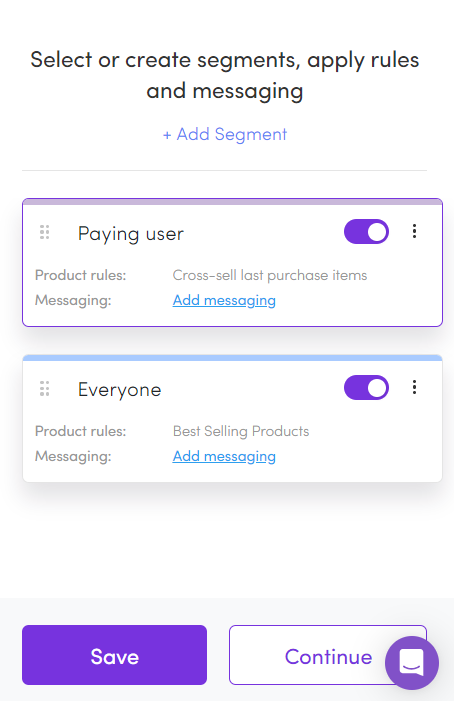Click the purple color bar atop Paying user card
This screenshot has height=701, width=454.
coord(232,202)
